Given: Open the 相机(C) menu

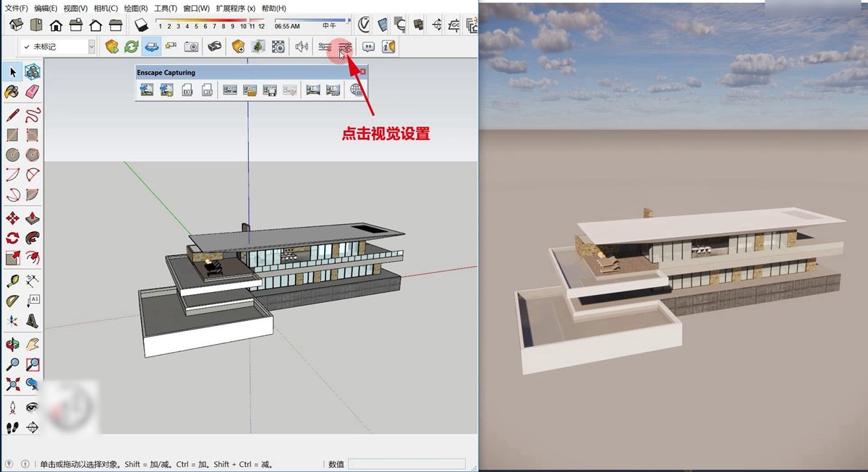Looking at the screenshot, I should [x=106, y=8].
